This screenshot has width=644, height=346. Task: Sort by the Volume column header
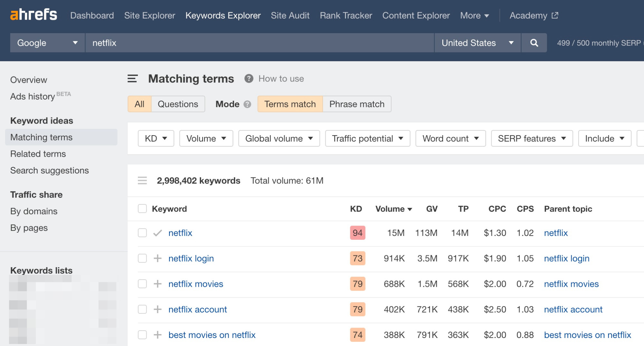point(394,209)
